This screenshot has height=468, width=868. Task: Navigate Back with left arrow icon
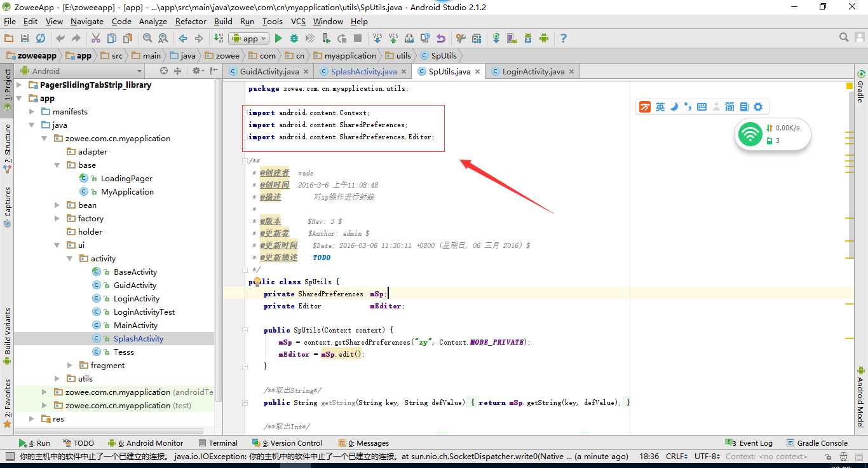183,38
